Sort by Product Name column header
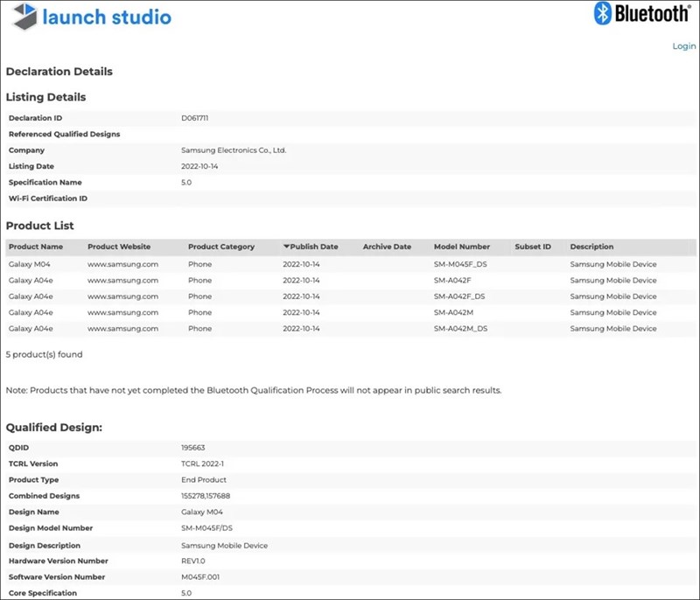 point(36,247)
